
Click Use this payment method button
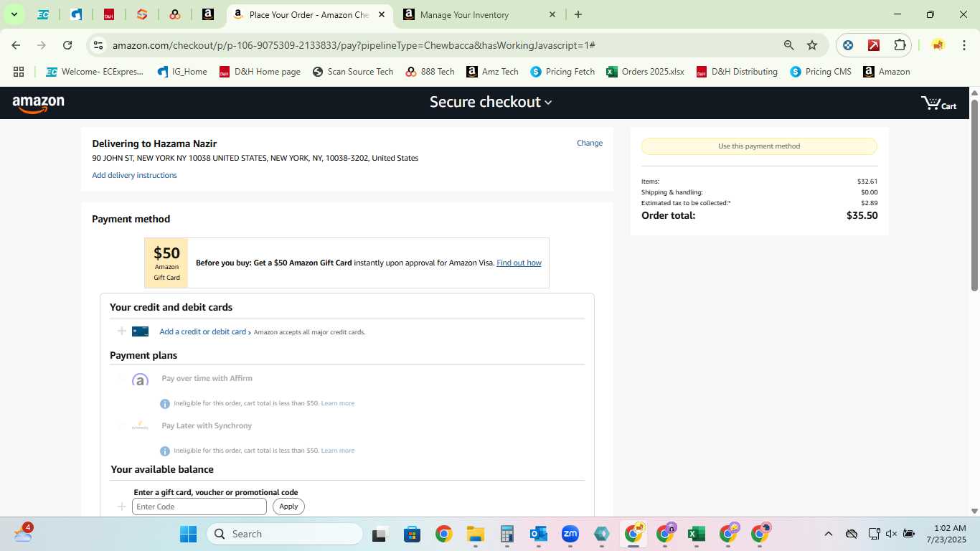tap(759, 146)
